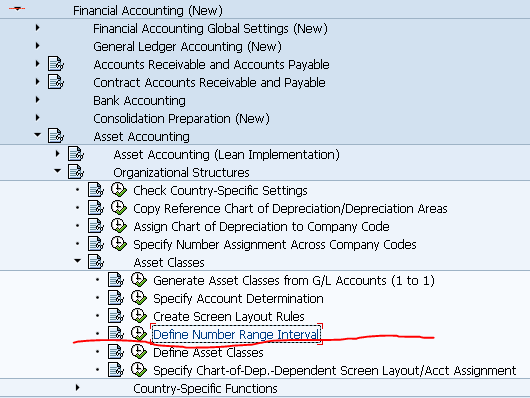Expand Accounts Receivable and Accounts Payable

[x=38, y=64]
